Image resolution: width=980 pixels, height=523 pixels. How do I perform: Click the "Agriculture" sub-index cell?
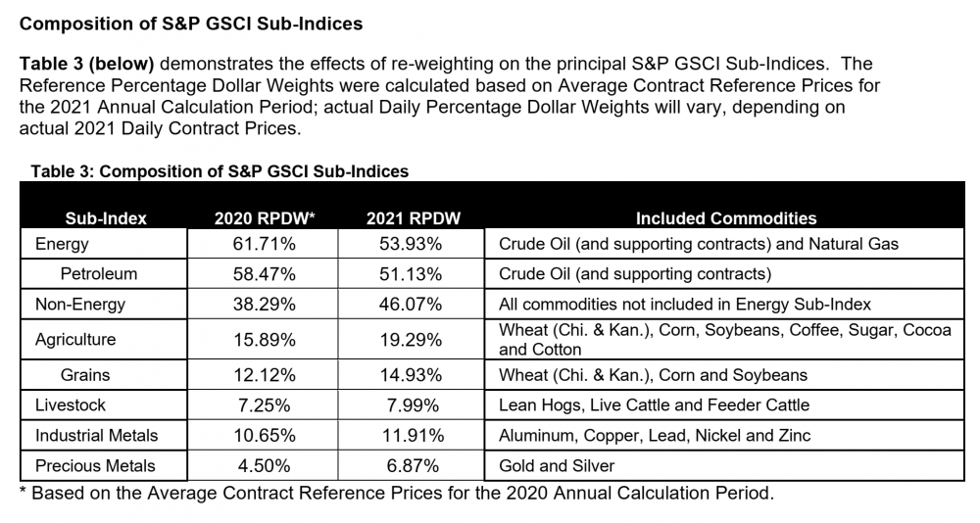coord(75,340)
